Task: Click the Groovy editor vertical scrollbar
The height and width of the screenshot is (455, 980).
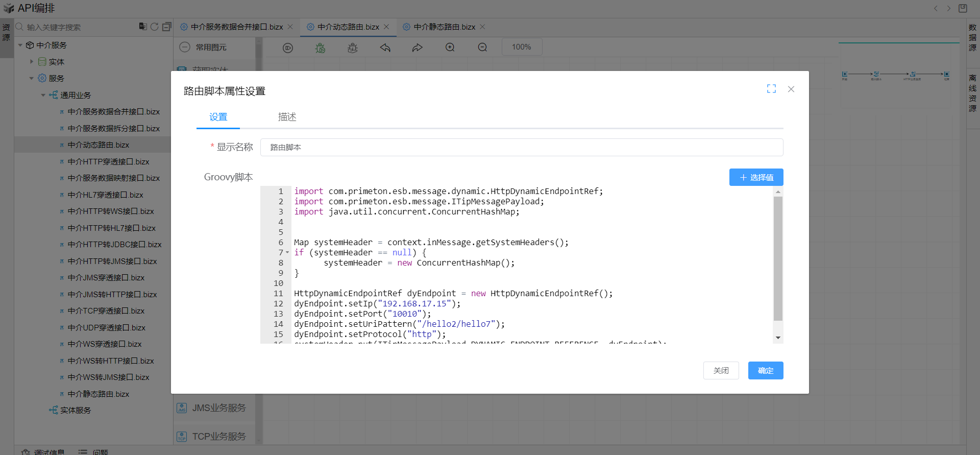Action: point(778,258)
